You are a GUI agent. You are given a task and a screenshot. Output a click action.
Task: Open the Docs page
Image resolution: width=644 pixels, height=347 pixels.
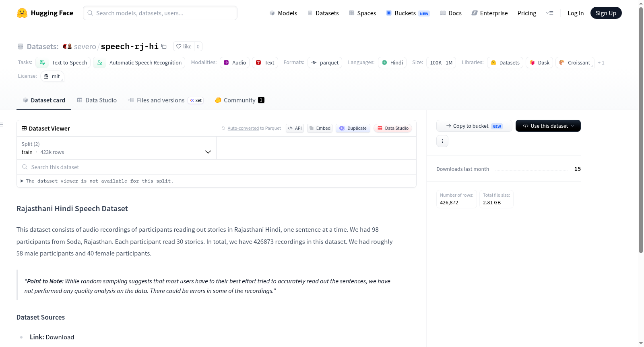click(450, 13)
